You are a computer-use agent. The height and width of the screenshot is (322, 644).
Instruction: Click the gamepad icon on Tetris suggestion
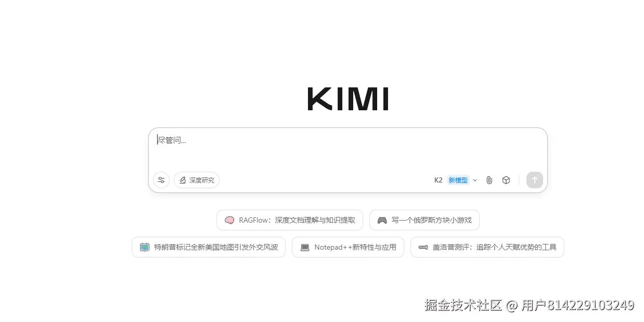pyautogui.click(x=382, y=220)
